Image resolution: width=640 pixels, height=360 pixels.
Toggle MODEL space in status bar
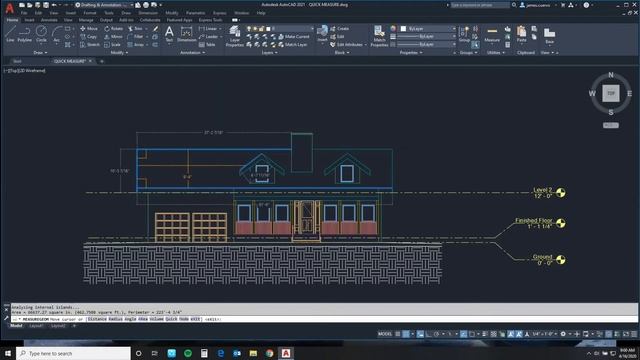[384, 334]
